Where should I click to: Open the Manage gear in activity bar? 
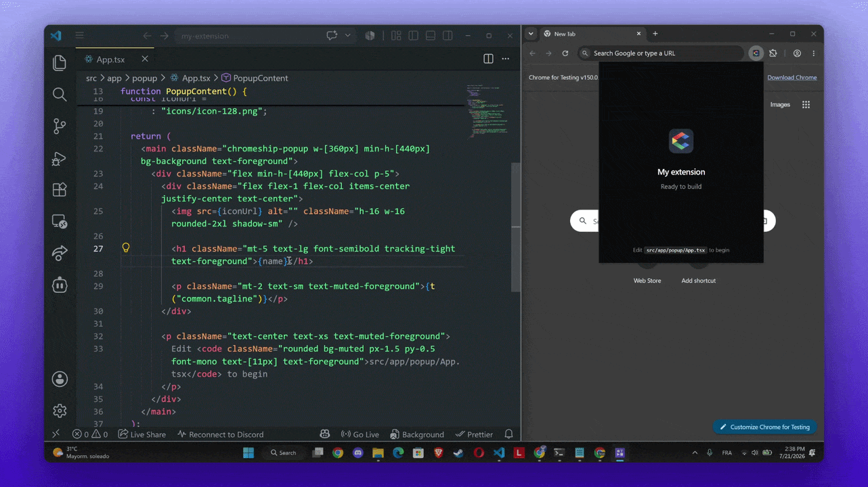(60, 411)
